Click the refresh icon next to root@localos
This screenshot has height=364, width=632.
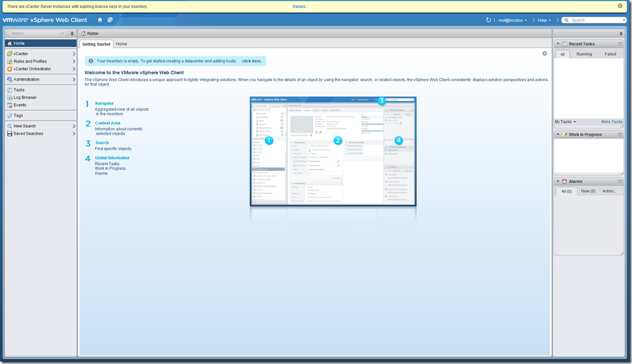[x=489, y=20]
